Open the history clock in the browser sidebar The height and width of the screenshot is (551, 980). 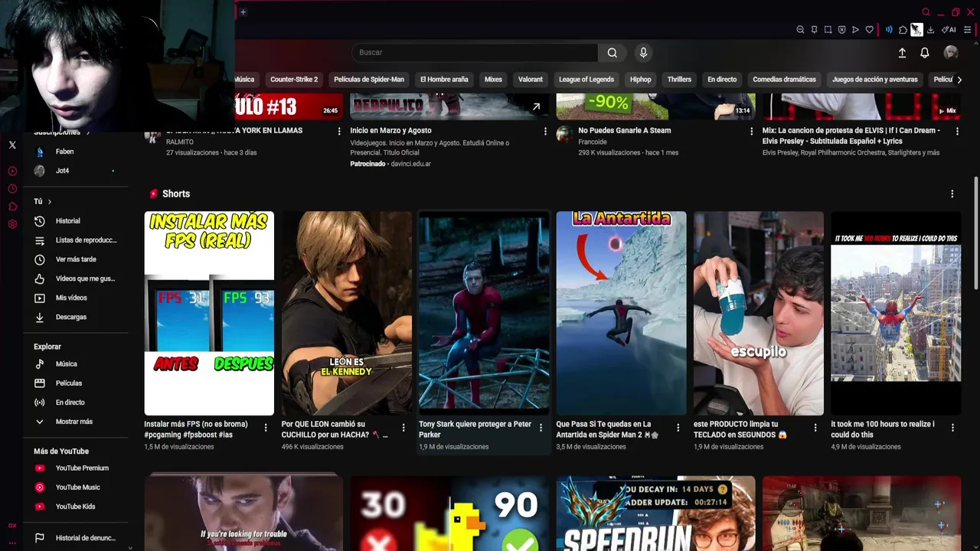tap(12, 189)
